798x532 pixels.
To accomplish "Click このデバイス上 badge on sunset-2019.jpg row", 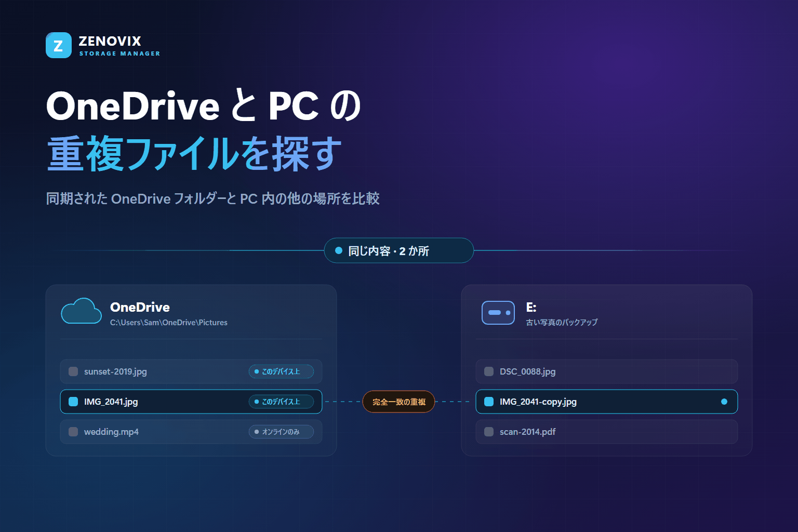I will (281, 371).
